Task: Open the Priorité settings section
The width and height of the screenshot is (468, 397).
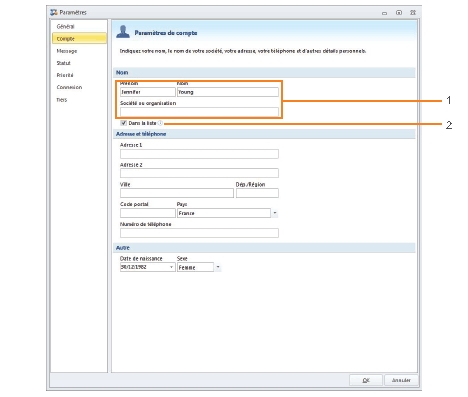Action: pos(65,75)
